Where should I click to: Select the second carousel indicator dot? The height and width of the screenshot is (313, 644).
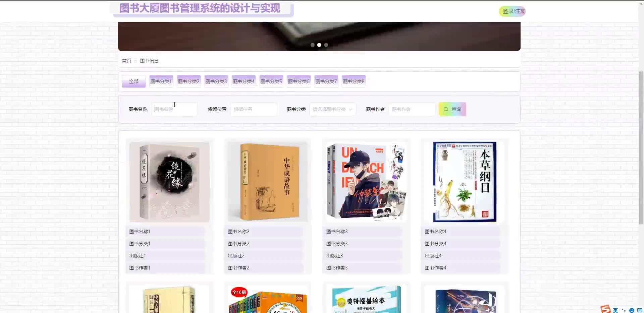click(319, 45)
